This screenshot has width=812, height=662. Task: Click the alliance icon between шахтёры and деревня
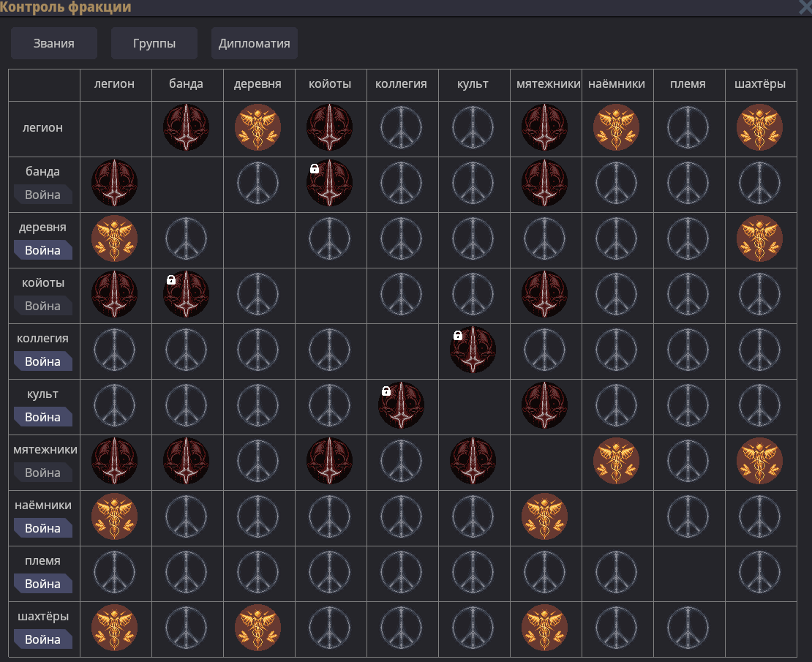tap(258, 628)
